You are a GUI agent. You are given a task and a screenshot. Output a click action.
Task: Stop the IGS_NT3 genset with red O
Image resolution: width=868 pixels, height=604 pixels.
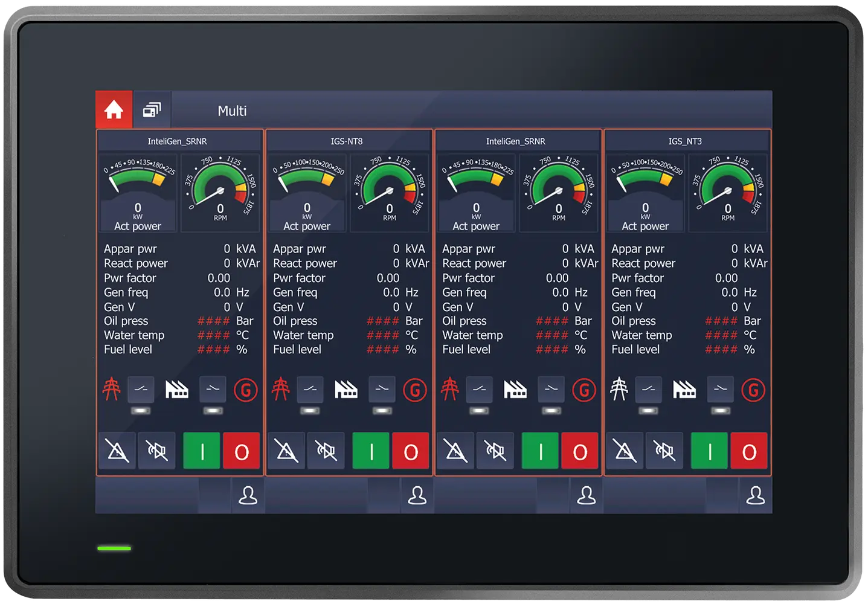(x=749, y=451)
